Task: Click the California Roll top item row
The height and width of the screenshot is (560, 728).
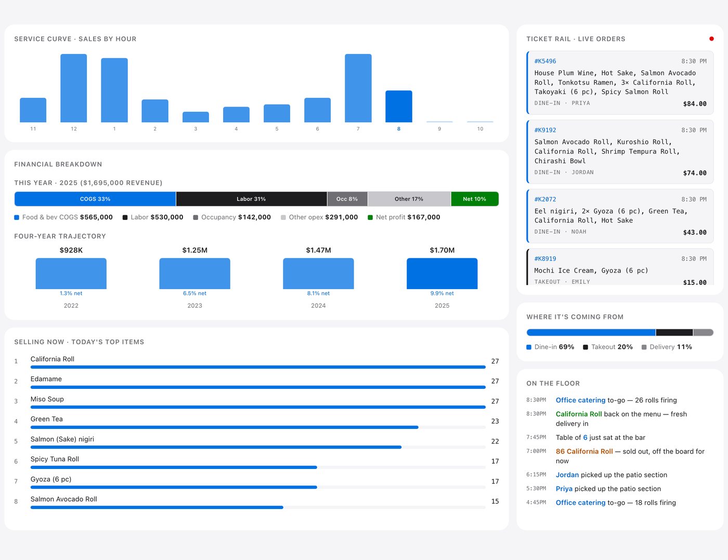Action: (x=256, y=361)
